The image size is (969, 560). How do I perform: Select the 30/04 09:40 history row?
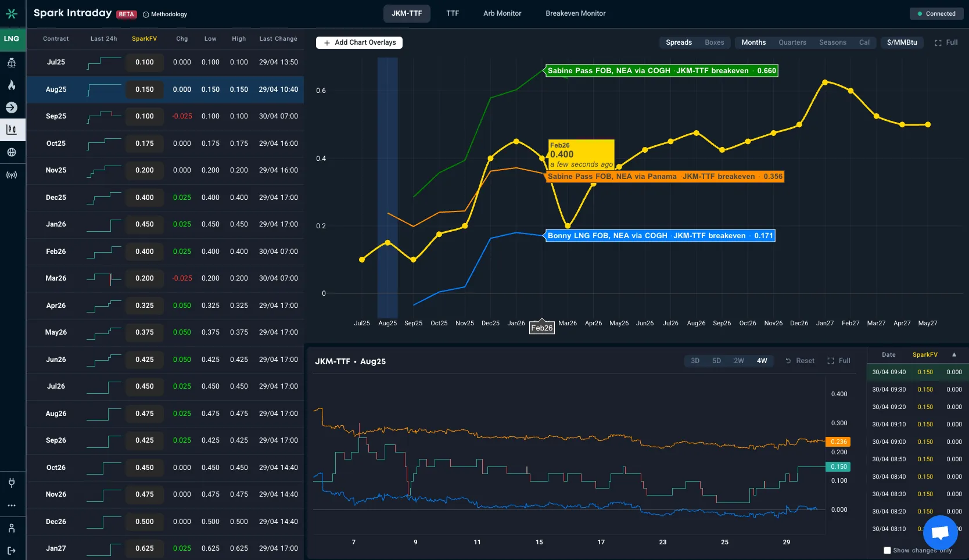coord(917,372)
